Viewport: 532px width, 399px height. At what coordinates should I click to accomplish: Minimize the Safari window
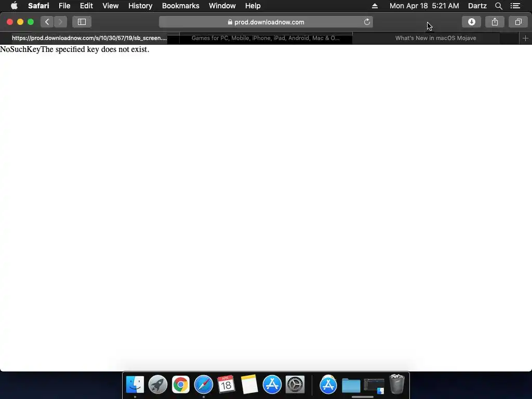point(20,22)
